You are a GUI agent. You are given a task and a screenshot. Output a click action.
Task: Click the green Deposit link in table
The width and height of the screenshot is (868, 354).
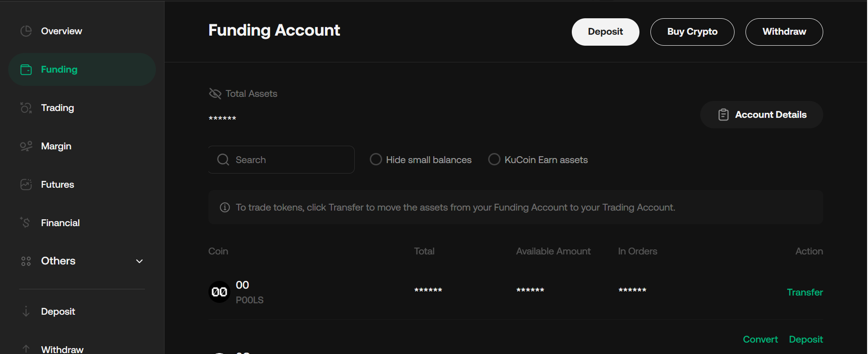click(806, 339)
